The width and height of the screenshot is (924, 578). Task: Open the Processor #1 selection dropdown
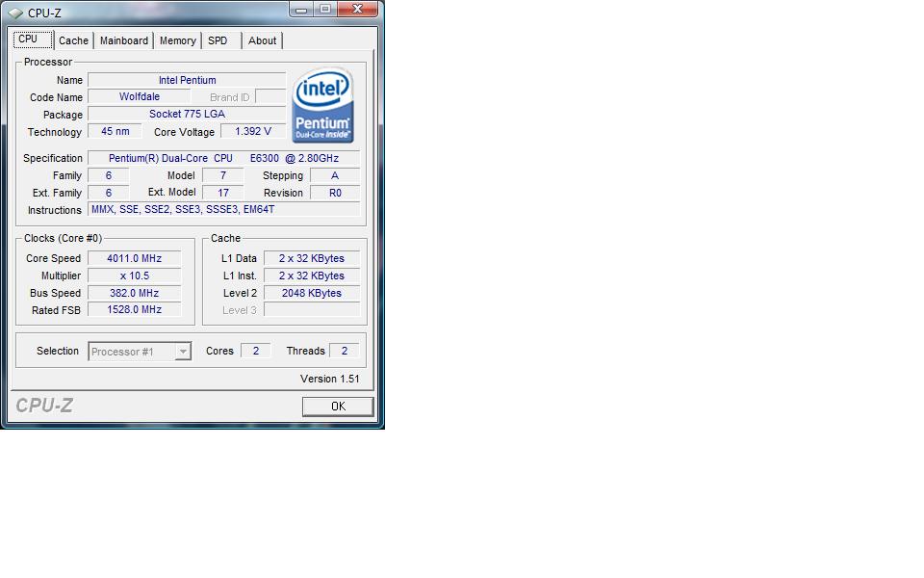pos(140,352)
